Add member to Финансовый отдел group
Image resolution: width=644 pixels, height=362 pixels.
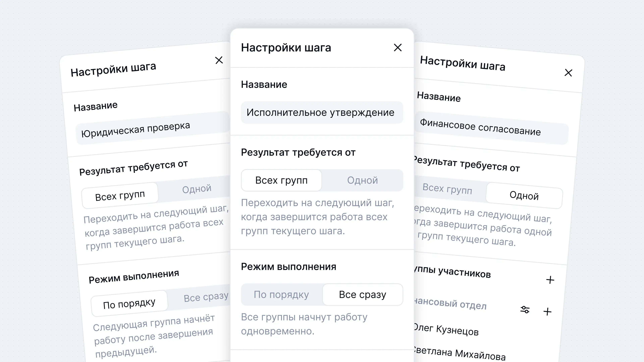tap(547, 312)
